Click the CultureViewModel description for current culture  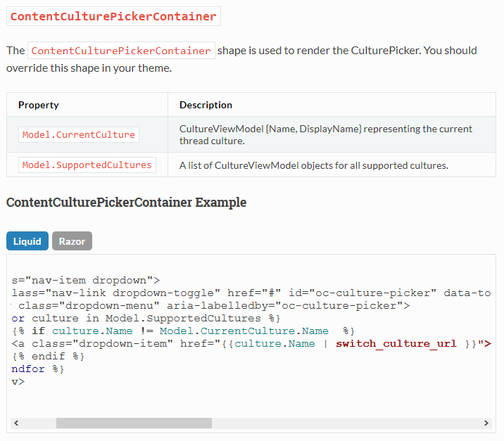click(x=326, y=134)
